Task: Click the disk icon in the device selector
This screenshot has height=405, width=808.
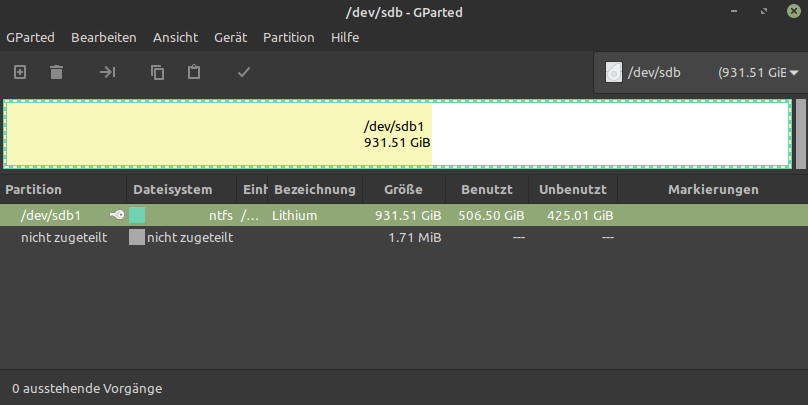Action: coord(614,73)
